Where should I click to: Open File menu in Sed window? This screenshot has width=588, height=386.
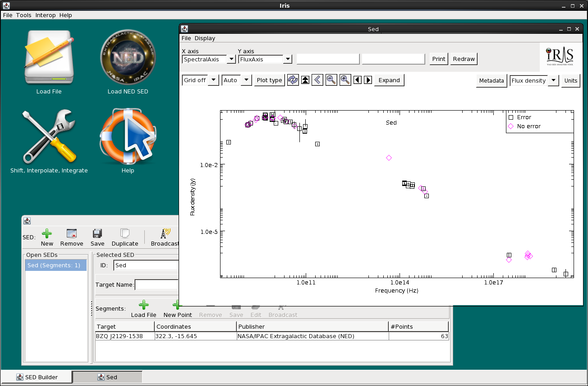[x=186, y=38]
